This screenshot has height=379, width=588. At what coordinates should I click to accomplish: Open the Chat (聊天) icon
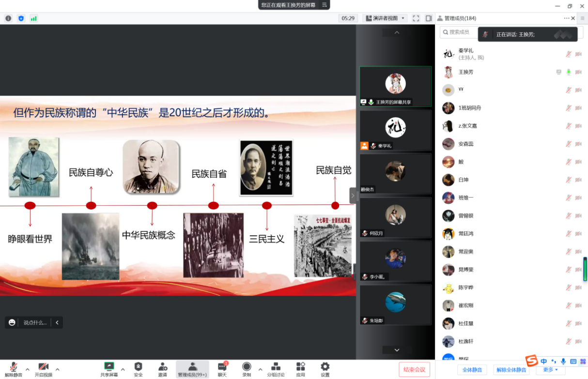point(222,367)
